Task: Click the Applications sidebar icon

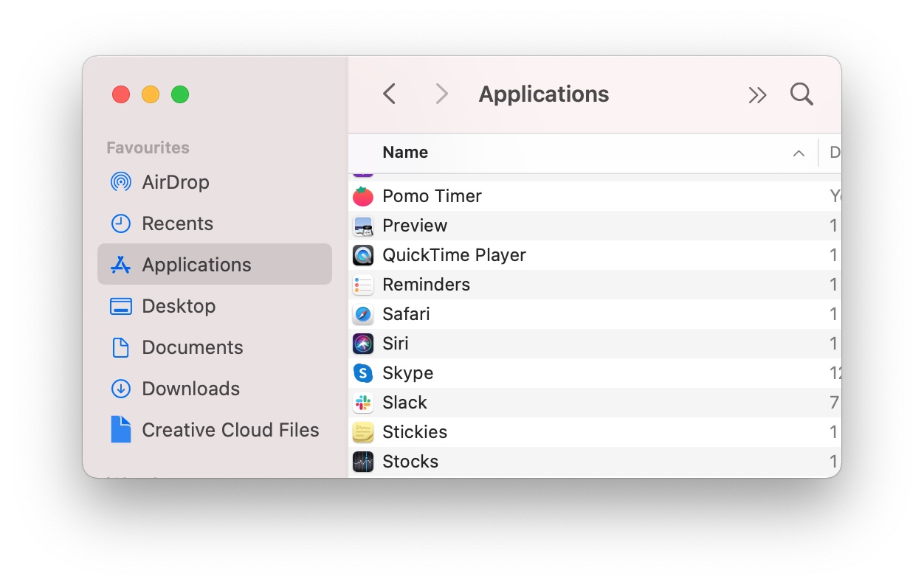Action: click(x=120, y=265)
